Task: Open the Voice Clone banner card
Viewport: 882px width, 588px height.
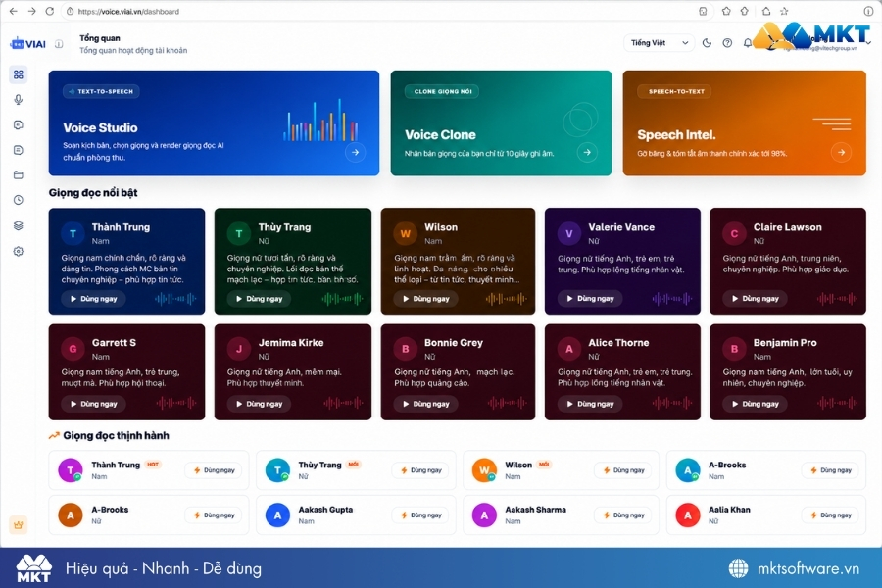Action: coord(501,122)
